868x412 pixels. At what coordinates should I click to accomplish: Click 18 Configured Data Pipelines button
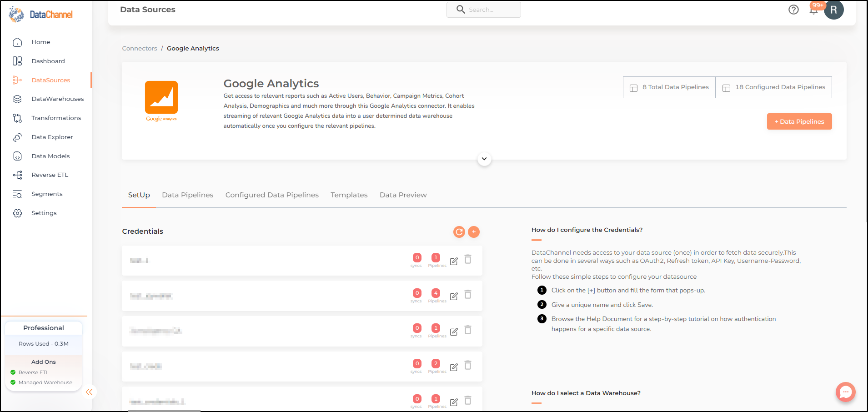[x=774, y=87]
